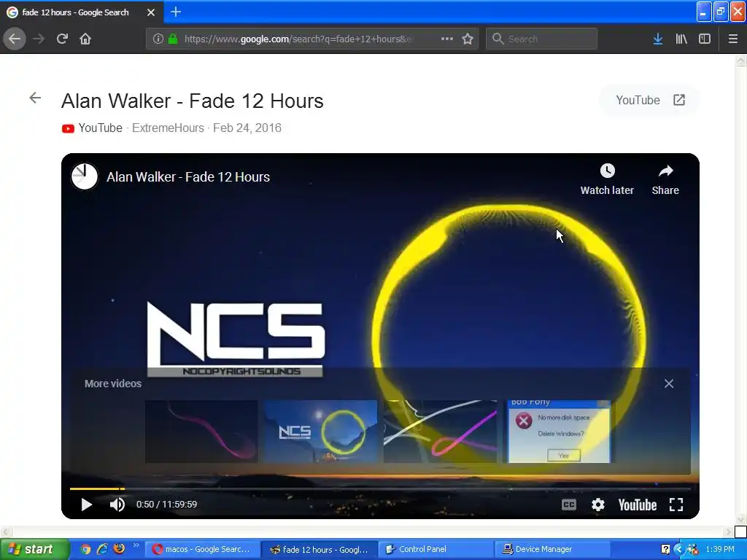
Task: Switch to fade 12 hours taskbar button
Action: point(320,550)
